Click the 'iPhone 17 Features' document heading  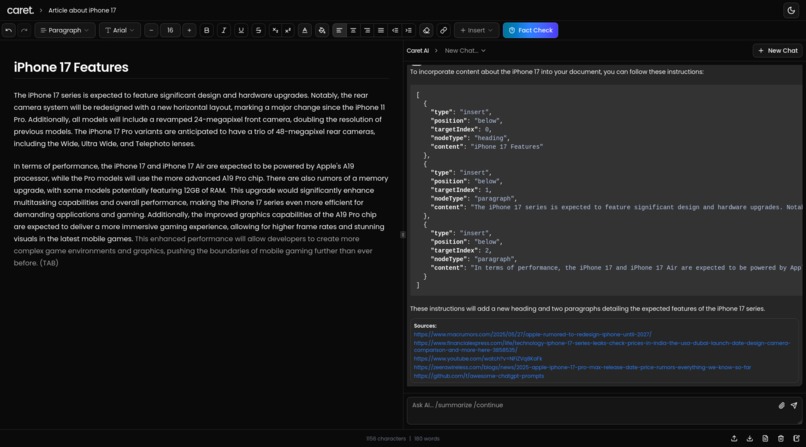click(x=71, y=67)
